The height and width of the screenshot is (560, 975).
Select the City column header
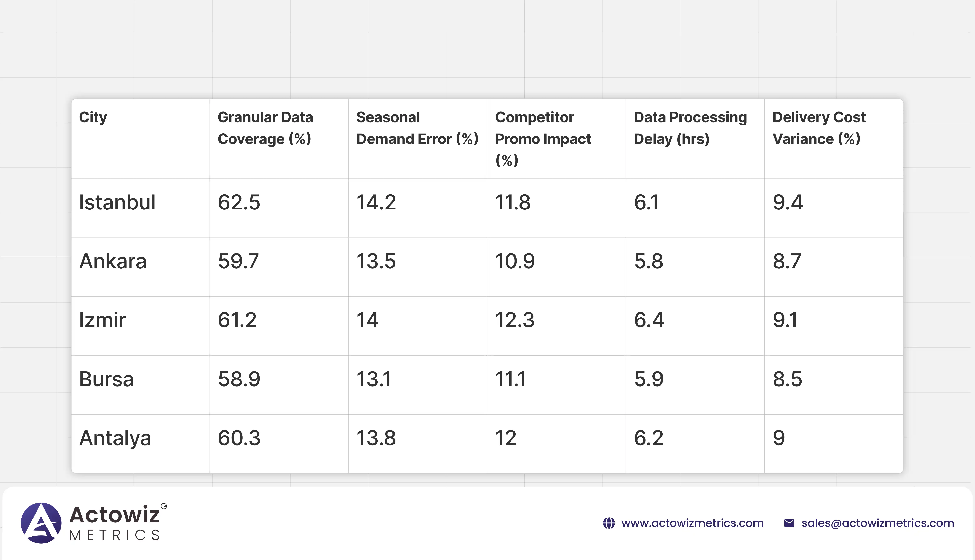(93, 117)
